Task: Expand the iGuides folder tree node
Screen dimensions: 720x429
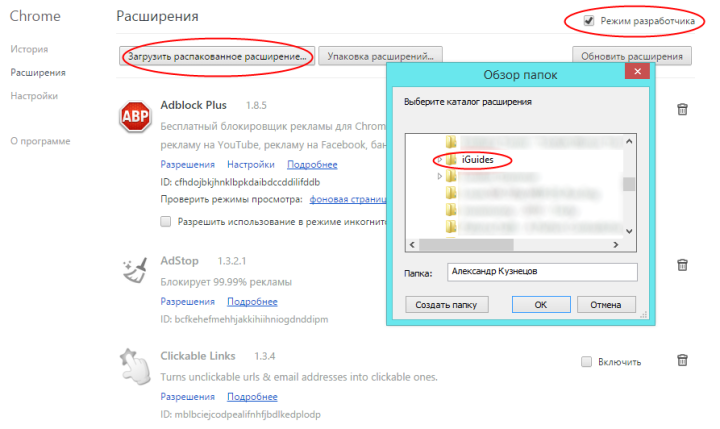Action: [439, 160]
